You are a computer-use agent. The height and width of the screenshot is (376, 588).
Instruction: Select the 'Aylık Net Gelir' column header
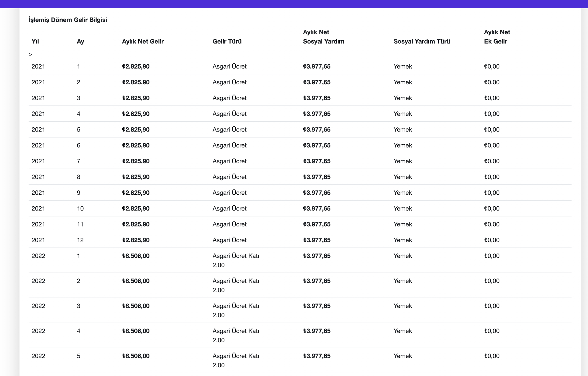click(143, 41)
